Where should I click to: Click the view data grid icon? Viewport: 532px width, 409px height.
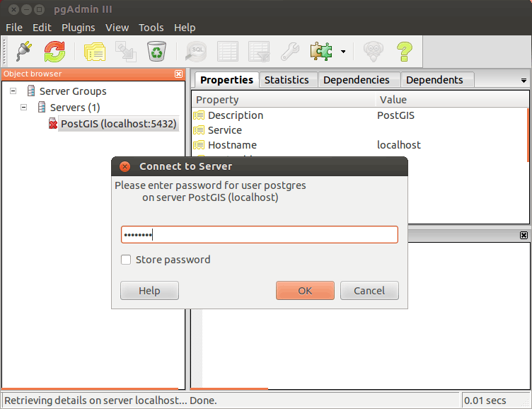pyautogui.click(x=228, y=52)
